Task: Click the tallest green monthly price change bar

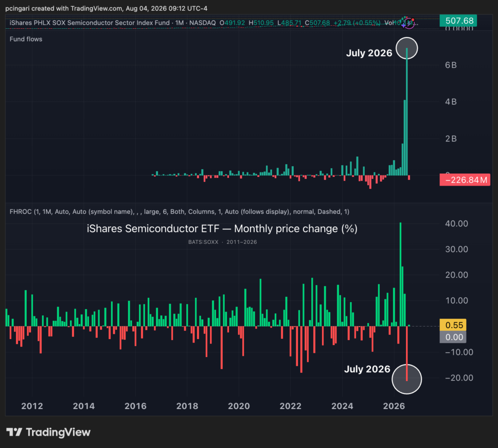Action: [401, 275]
